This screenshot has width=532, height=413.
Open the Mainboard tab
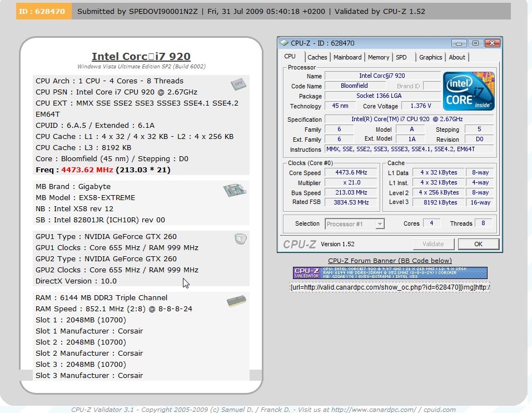347,57
